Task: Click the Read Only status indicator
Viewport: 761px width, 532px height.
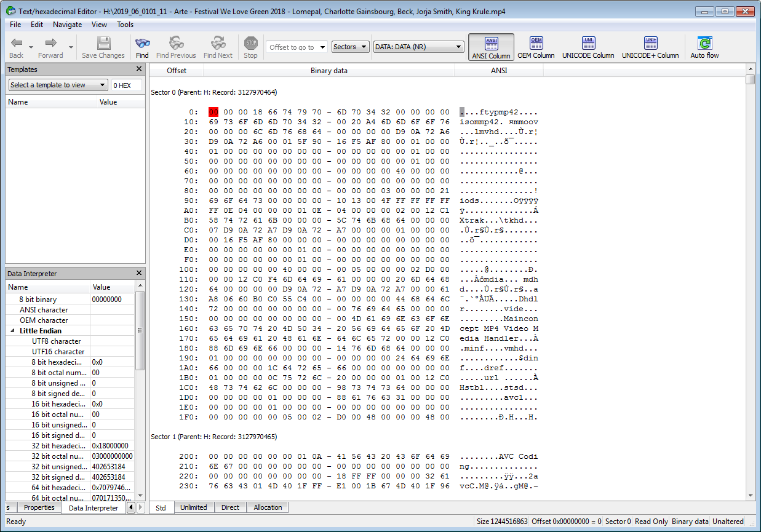Action: 651,522
